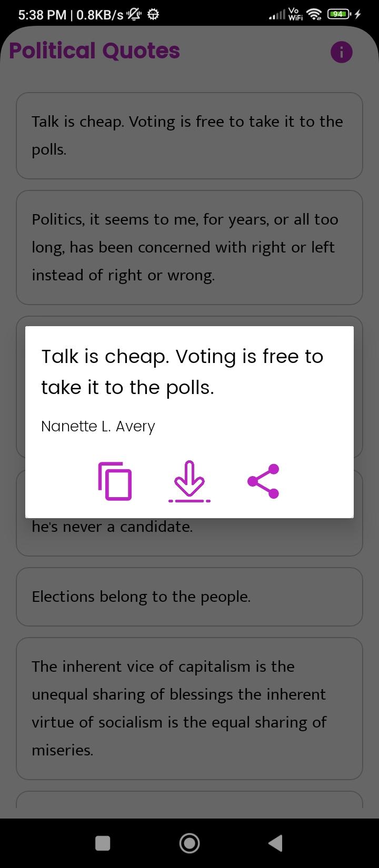Tap the 5:38 PM clock in status bar
The height and width of the screenshot is (868, 379).
click(42, 15)
